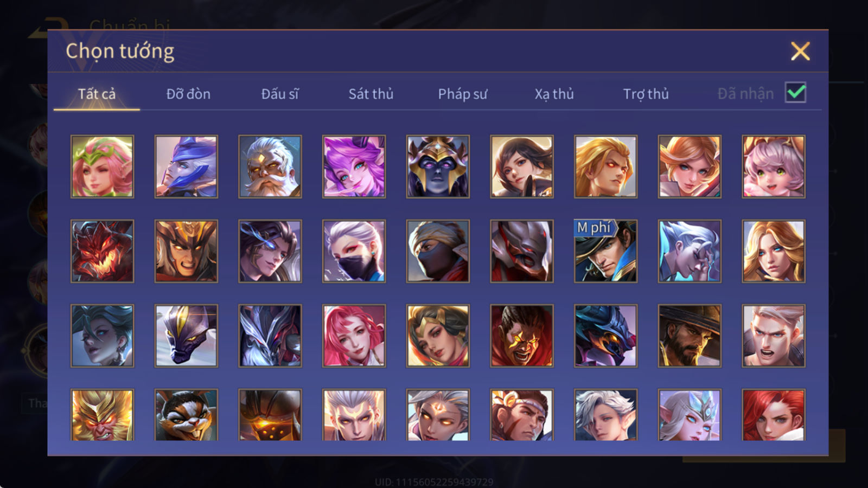Filter by the Đấu sĩ tab
The height and width of the screenshot is (488, 868).
pos(280,94)
